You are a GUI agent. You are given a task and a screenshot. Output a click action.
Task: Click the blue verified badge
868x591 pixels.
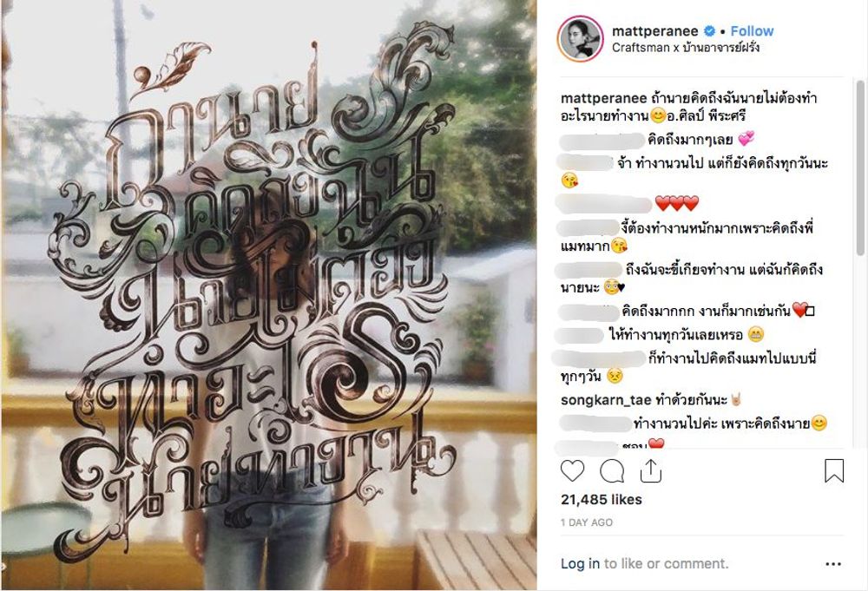(709, 31)
